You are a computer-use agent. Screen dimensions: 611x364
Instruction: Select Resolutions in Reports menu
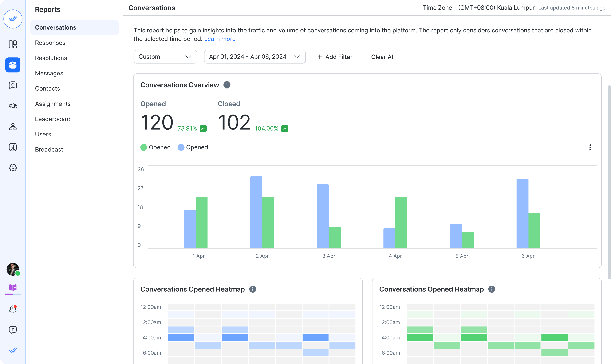pyautogui.click(x=51, y=58)
